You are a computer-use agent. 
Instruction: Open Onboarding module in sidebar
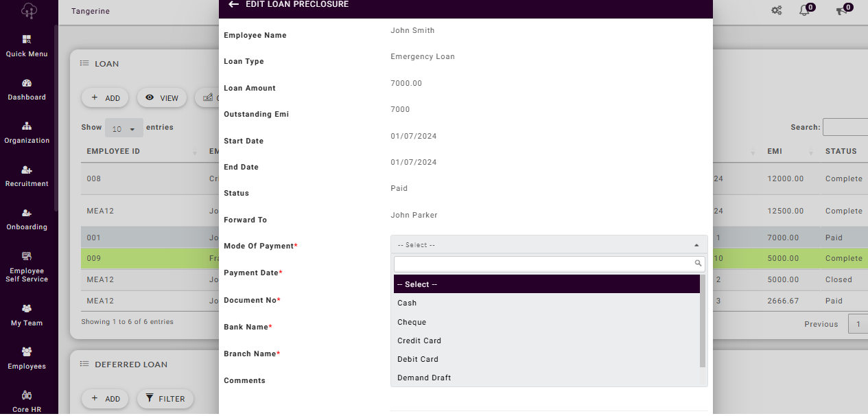[x=27, y=219]
